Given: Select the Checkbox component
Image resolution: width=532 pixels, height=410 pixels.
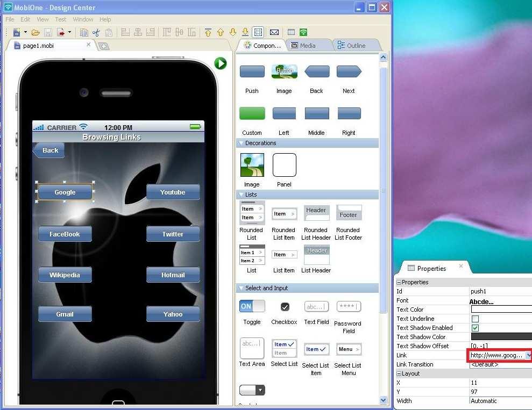Looking at the screenshot, I should 285,307.
